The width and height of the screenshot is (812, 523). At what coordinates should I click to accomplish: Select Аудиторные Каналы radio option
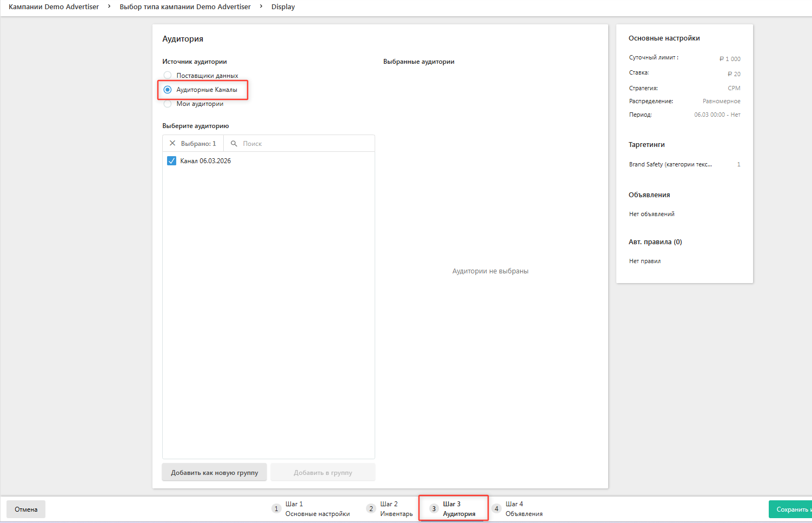(168, 90)
